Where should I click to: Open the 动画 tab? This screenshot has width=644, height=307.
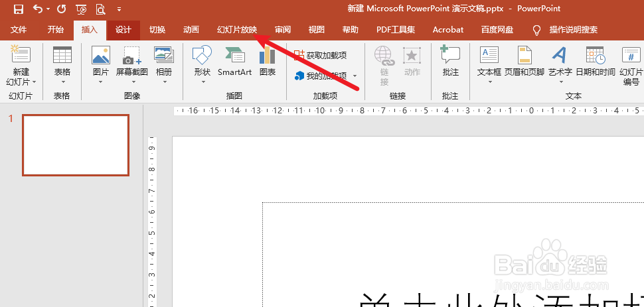[191, 30]
